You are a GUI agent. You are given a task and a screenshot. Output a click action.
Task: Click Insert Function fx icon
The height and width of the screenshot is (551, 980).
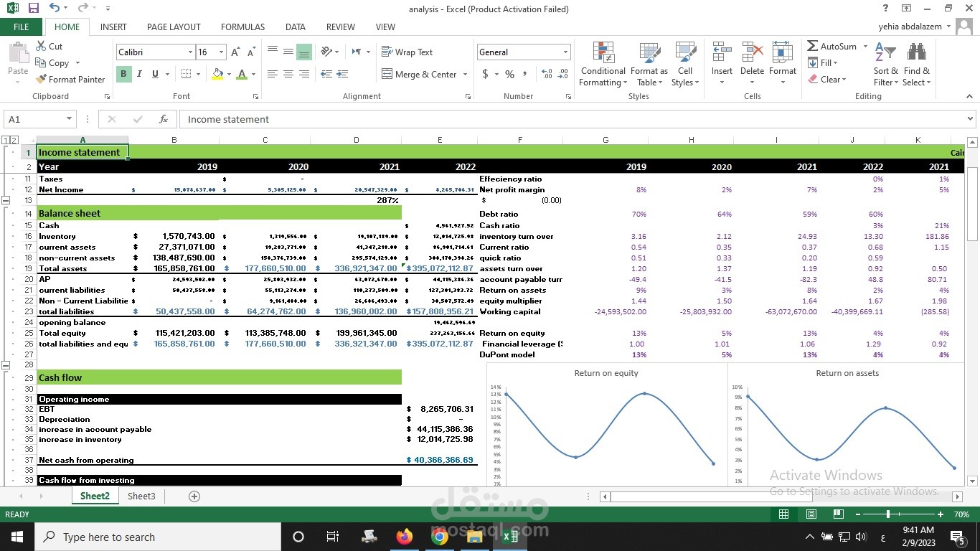pos(164,119)
